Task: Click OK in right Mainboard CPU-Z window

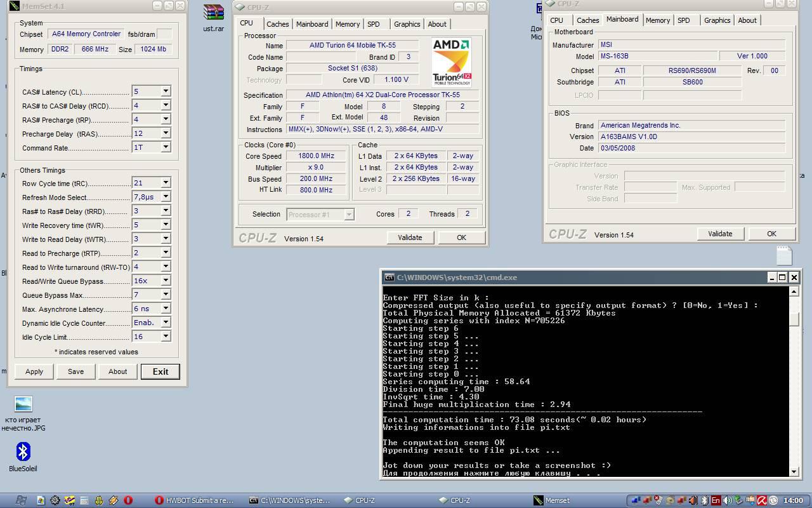Action: point(771,234)
